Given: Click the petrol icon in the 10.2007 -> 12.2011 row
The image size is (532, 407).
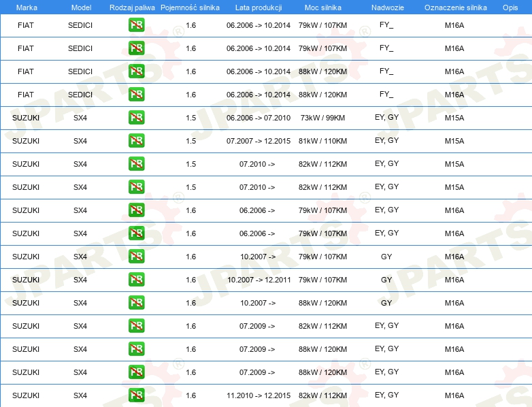Looking at the screenshot, I should [136, 279].
